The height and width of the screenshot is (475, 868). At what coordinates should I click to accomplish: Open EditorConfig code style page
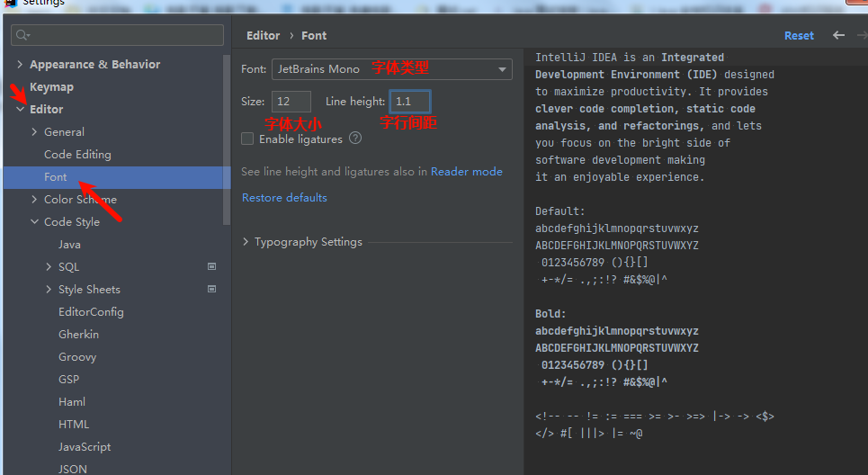click(91, 311)
